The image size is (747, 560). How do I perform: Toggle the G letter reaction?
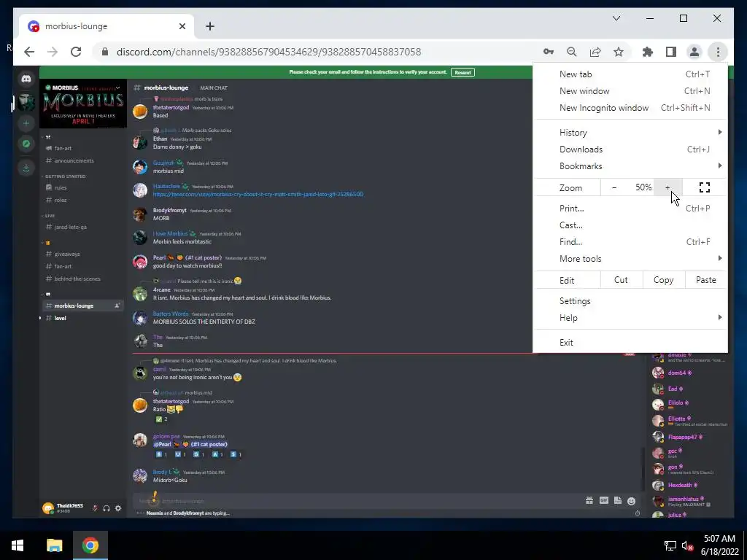click(198, 454)
